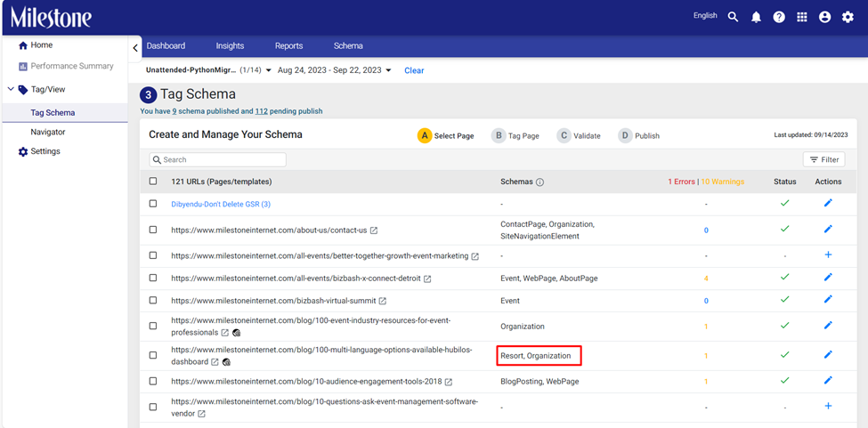Open the apps grid icon
868x428 pixels.
click(x=801, y=17)
